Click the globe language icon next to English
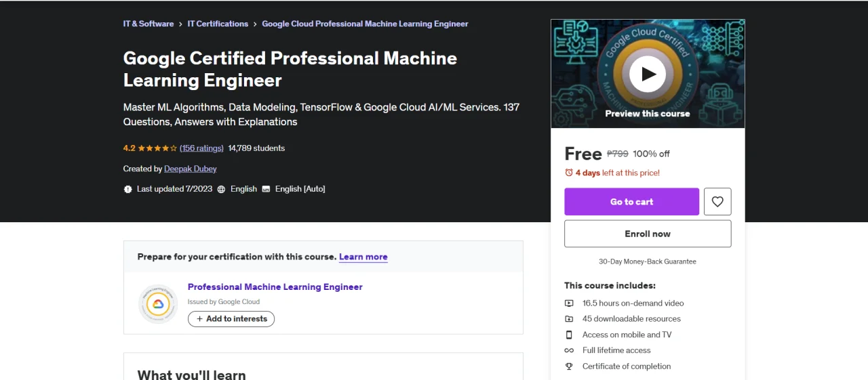Screen dimensions: 868x380 click(x=221, y=189)
